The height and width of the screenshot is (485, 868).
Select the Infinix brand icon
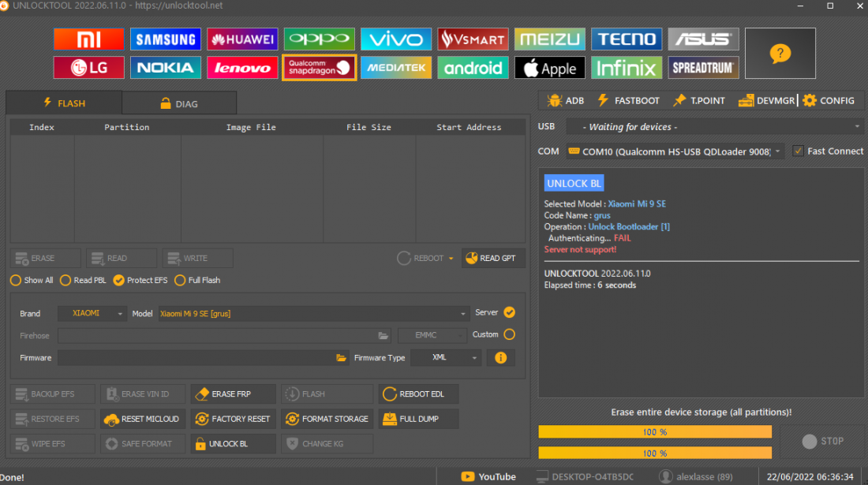[627, 68]
